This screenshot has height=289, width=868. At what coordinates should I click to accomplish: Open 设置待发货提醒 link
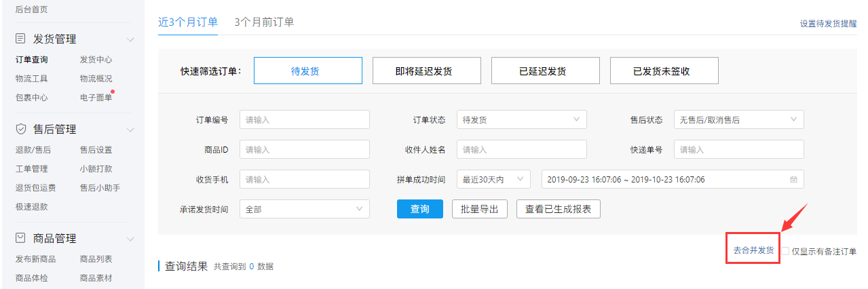[828, 24]
